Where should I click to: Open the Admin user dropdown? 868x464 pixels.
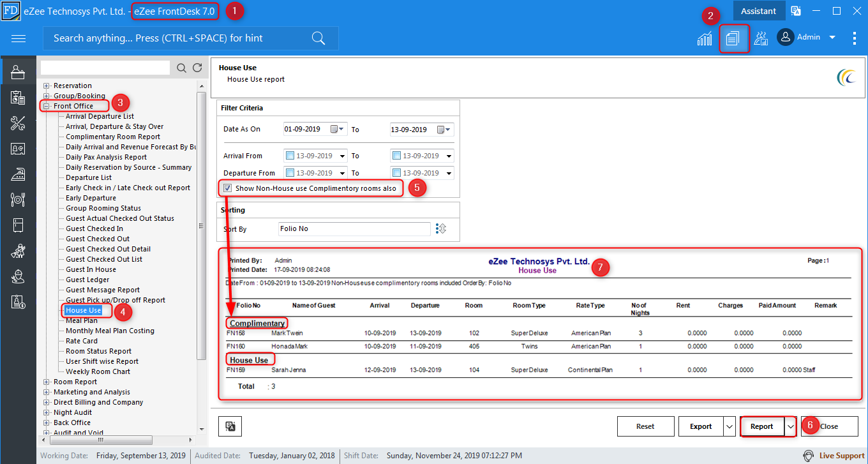[x=832, y=38]
